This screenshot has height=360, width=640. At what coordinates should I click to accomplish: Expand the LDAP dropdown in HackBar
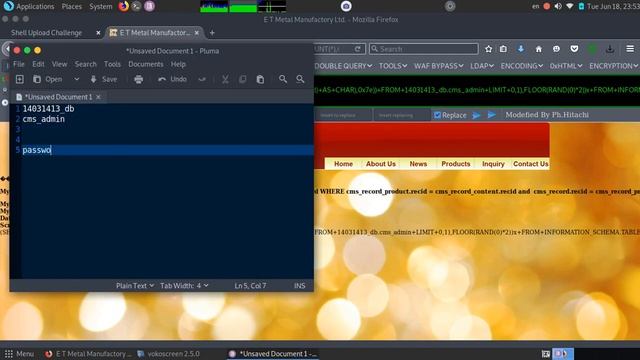(x=482, y=66)
